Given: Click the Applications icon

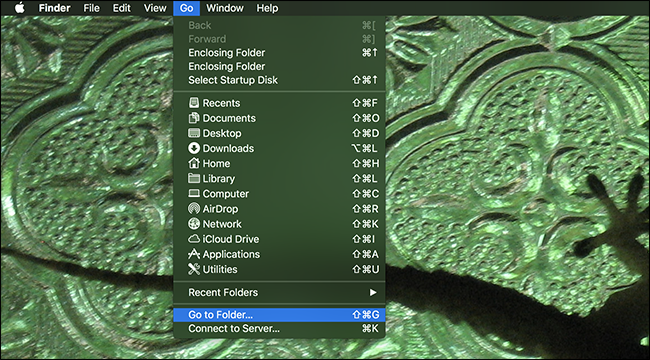Looking at the screenshot, I should click(x=194, y=254).
